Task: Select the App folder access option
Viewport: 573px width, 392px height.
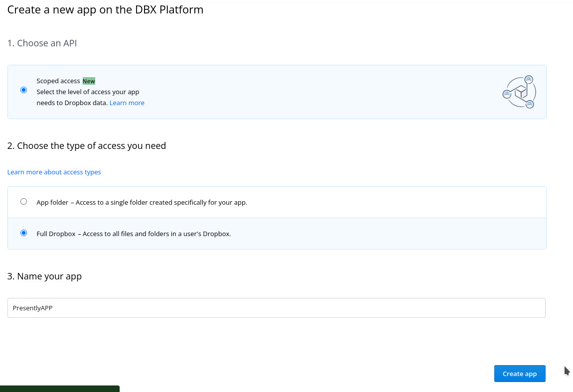Action: coord(23,201)
